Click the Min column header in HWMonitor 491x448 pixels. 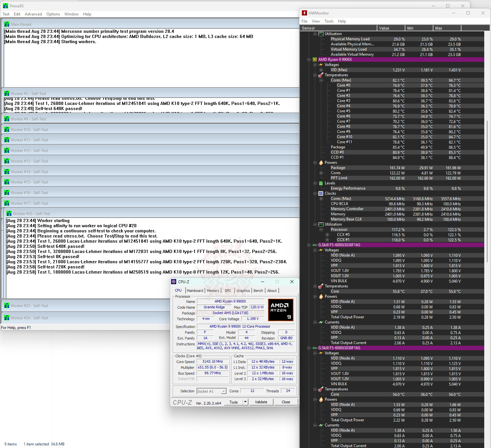coord(419,28)
